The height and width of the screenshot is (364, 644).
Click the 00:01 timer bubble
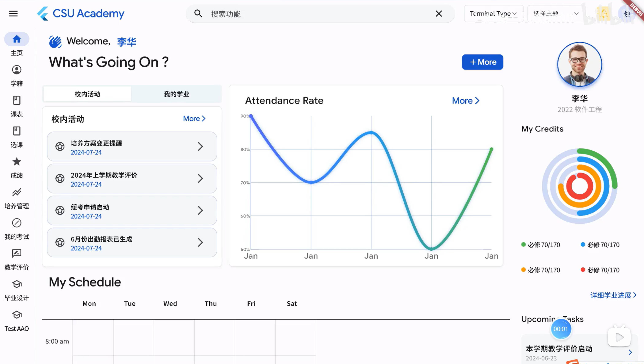coord(561,329)
